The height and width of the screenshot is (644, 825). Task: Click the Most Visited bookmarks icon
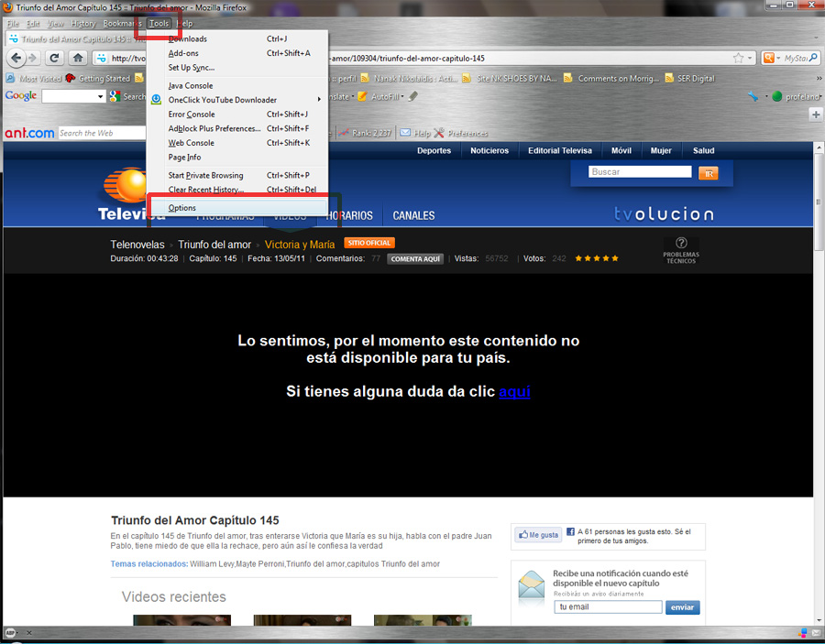point(10,79)
